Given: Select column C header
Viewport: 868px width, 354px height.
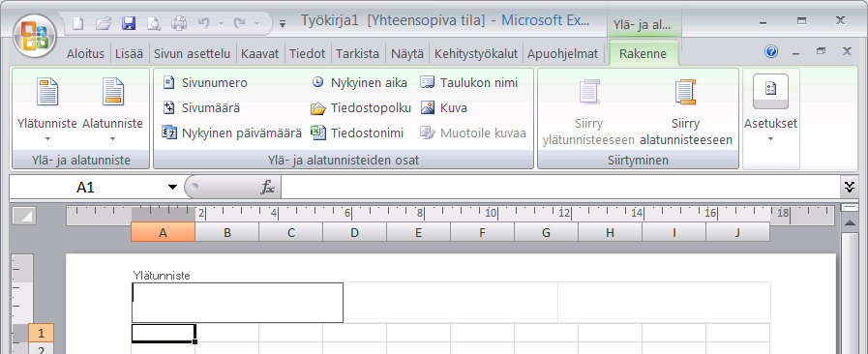Looking at the screenshot, I should pyautogui.click(x=291, y=232).
